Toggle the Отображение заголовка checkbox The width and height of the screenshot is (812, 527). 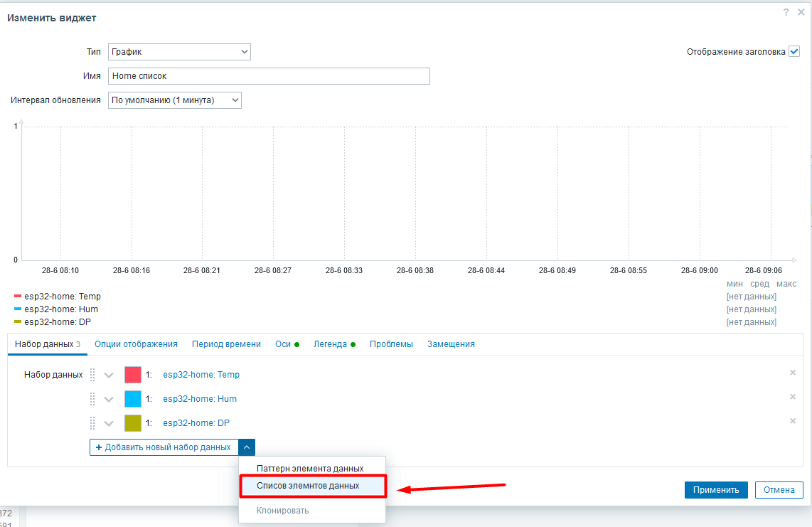pyautogui.click(x=794, y=51)
